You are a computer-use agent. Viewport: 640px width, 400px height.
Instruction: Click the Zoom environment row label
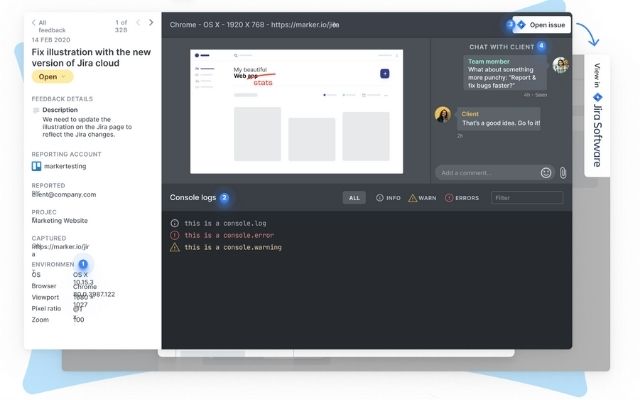pyautogui.click(x=40, y=320)
